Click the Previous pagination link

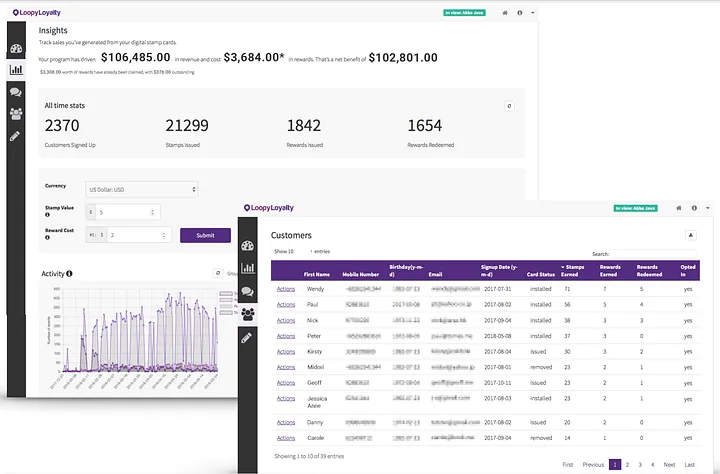pyautogui.click(x=593, y=464)
